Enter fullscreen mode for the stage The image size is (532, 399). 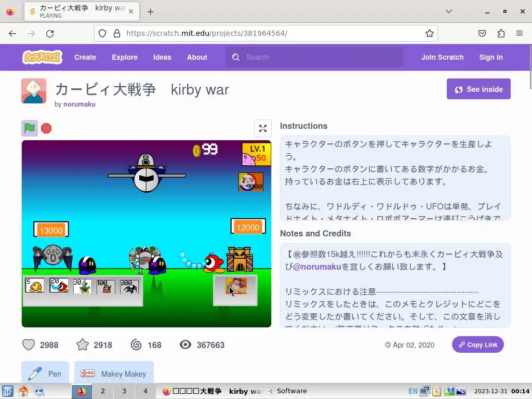pyautogui.click(x=263, y=128)
